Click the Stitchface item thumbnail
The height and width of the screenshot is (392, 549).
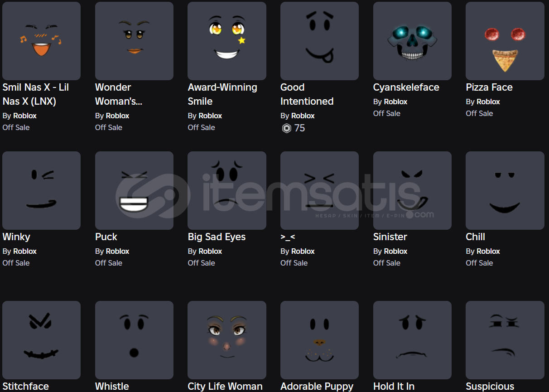pyautogui.click(x=41, y=340)
